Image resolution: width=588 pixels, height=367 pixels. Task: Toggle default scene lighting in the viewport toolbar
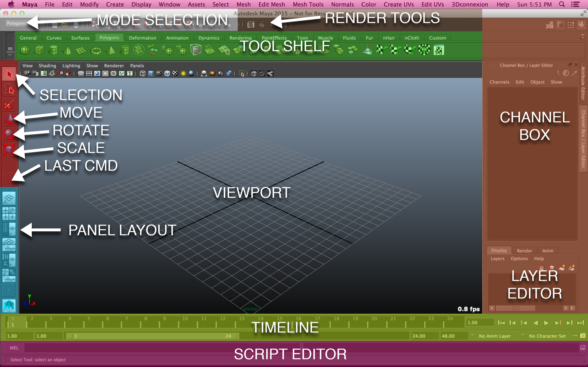(183, 73)
